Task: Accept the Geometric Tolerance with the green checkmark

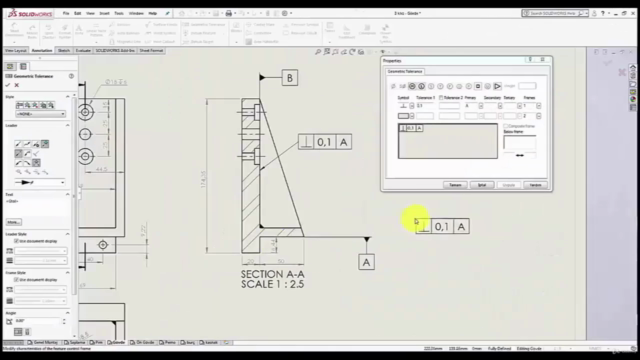Action: pyautogui.click(x=7, y=85)
